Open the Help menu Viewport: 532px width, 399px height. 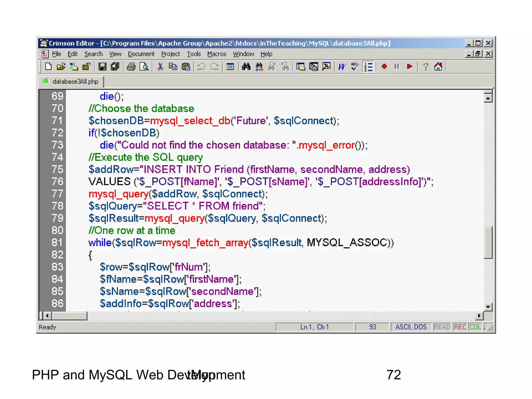click(267, 54)
